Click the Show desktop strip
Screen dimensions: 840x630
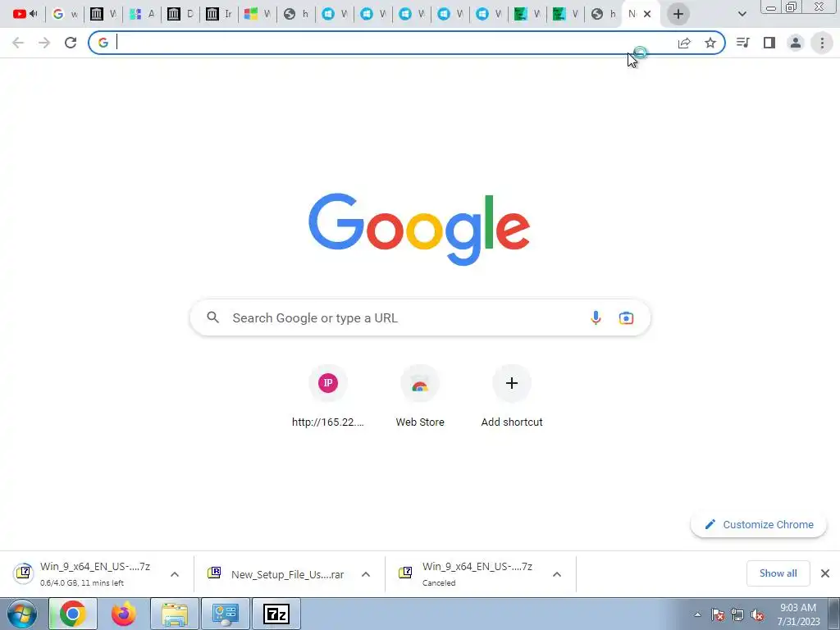point(834,614)
